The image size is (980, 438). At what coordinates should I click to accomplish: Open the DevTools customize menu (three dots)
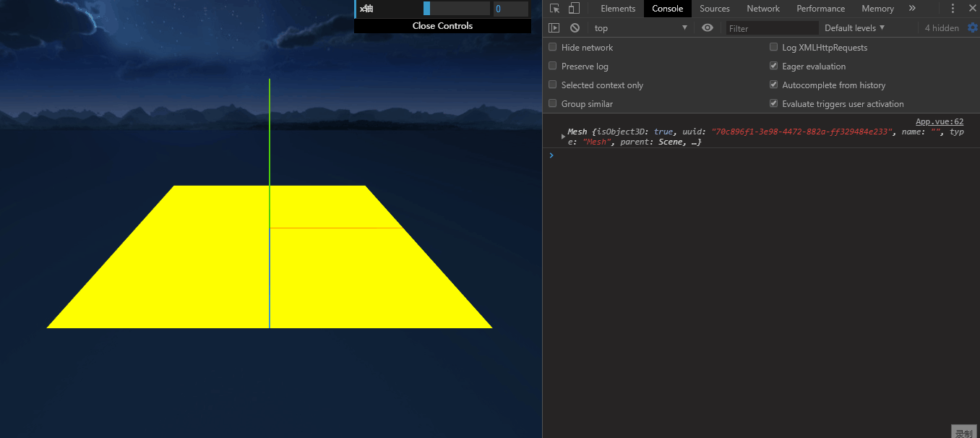953,8
